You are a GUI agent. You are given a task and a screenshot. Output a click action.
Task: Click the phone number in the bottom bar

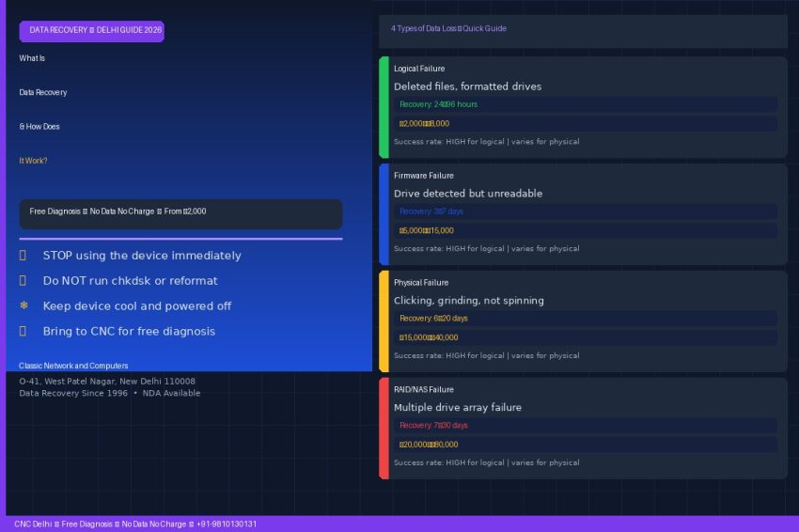click(227, 524)
